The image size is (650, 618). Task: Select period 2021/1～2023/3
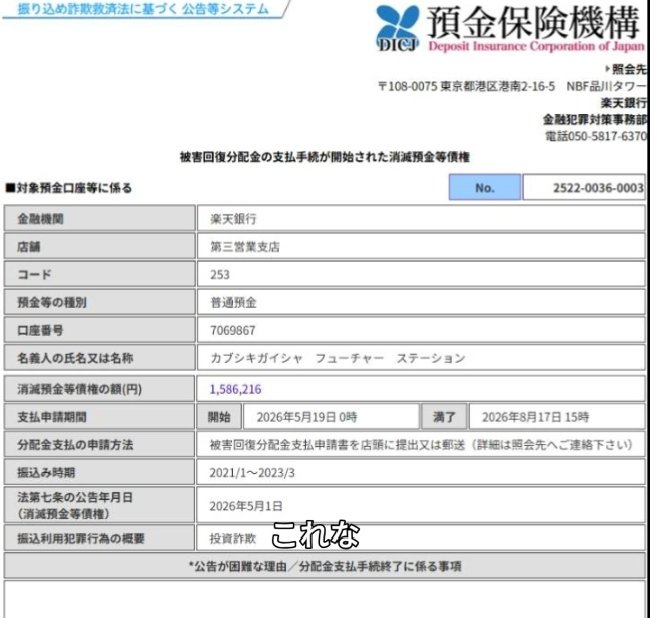(252, 473)
